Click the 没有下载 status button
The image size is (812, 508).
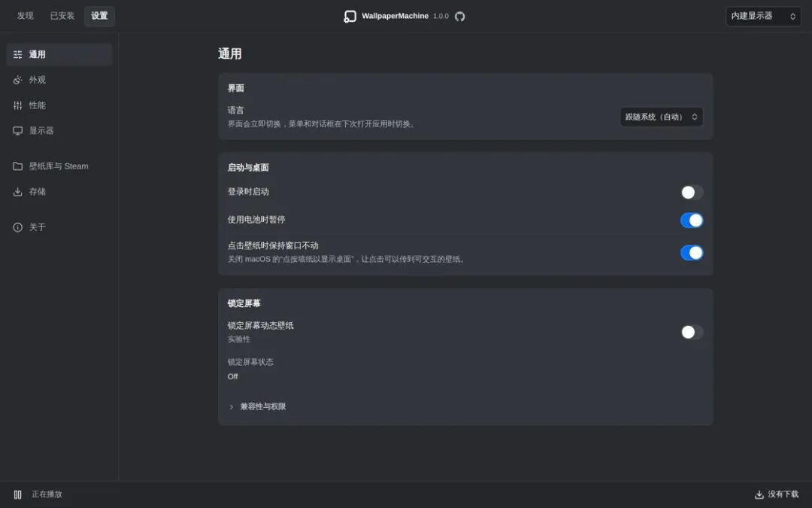click(x=776, y=494)
